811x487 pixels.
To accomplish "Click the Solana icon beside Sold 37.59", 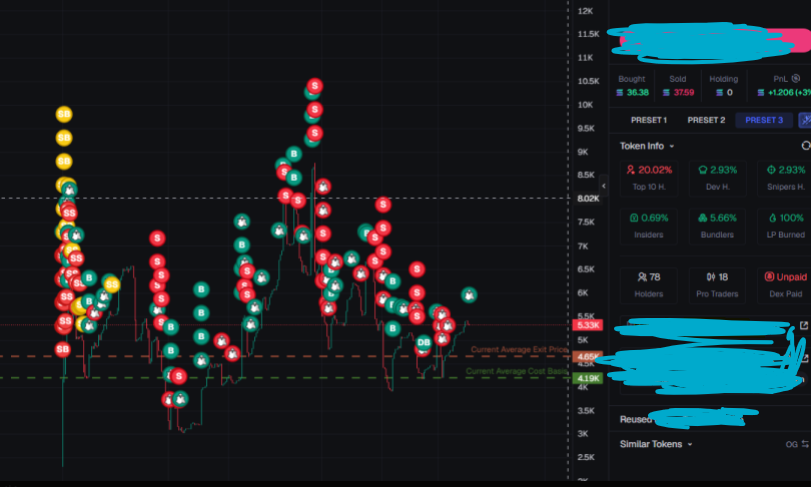I will coord(666,93).
